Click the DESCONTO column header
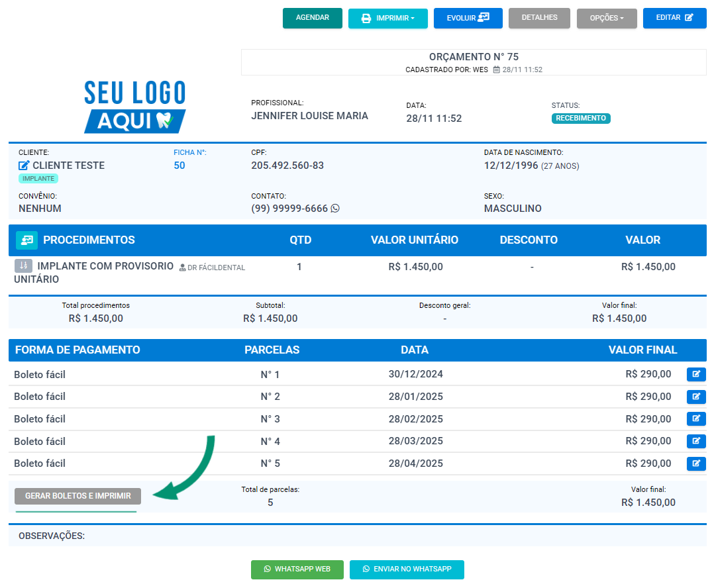This screenshot has width=714, height=588. [529, 240]
